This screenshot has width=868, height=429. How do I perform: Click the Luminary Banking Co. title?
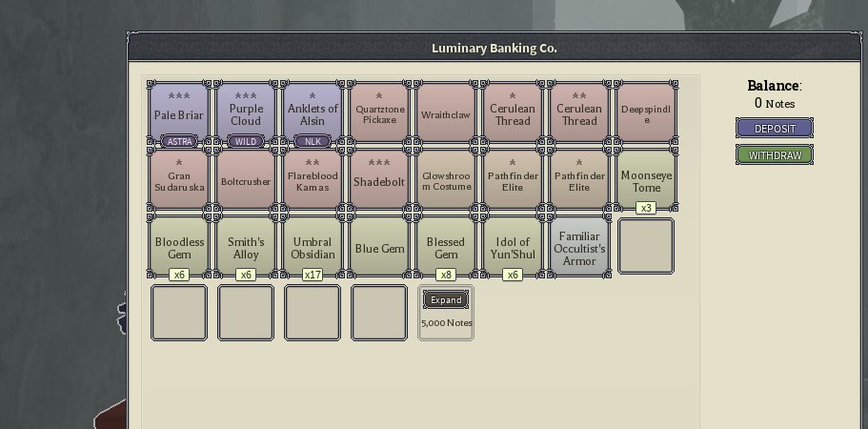(x=495, y=49)
